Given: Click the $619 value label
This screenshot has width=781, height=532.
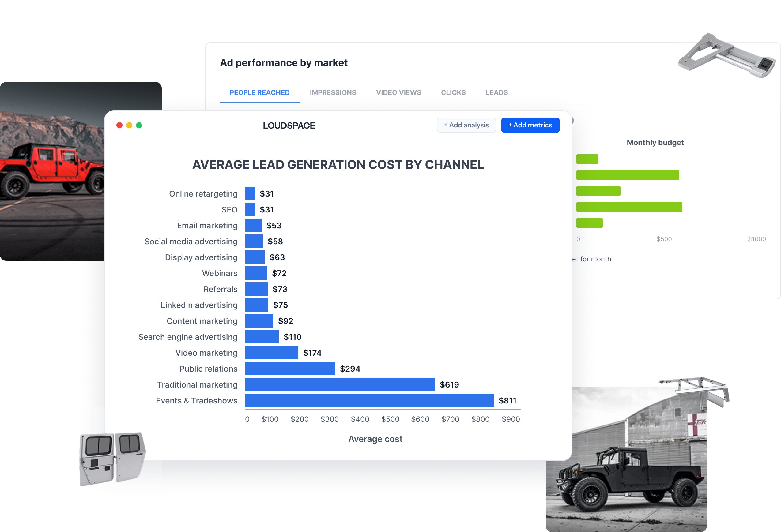Looking at the screenshot, I should 449,384.
